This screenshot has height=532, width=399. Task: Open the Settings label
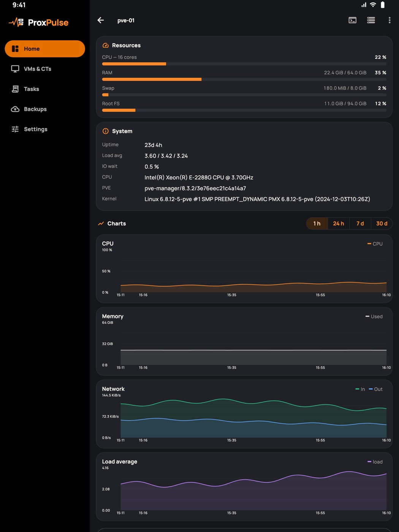coord(36,129)
